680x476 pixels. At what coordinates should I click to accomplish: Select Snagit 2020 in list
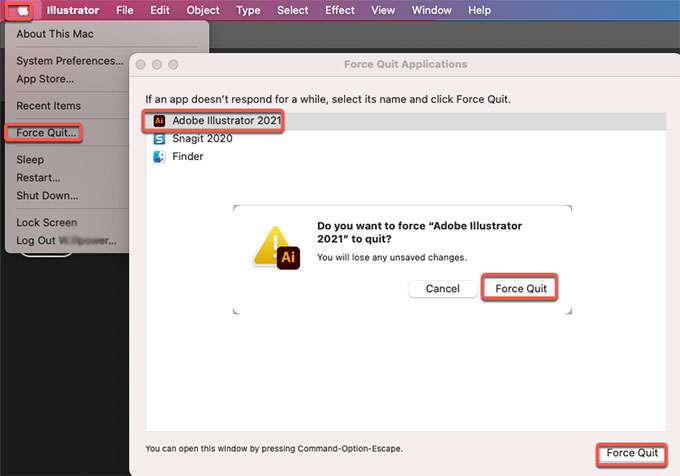[405, 139]
